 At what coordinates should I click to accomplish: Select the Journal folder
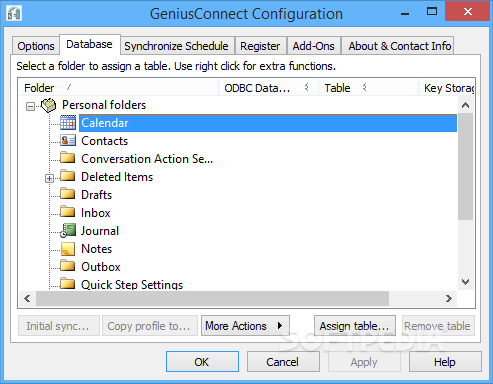click(100, 231)
